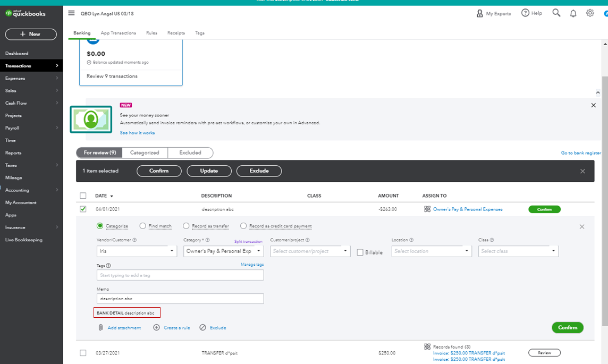608x364 pixels.
Task: Click the Exclude circle icon below the memo
Action: point(202,328)
